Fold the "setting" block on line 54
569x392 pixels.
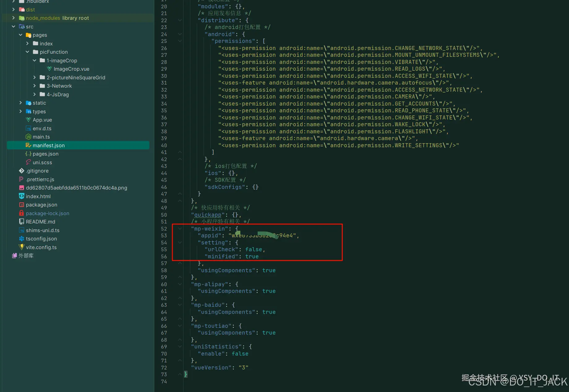[180, 243]
